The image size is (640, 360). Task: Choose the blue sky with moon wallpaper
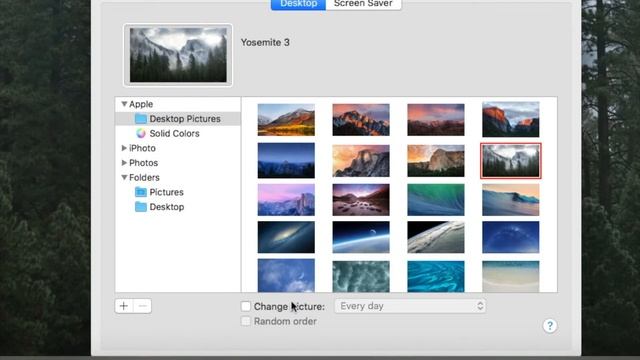pos(286,276)
